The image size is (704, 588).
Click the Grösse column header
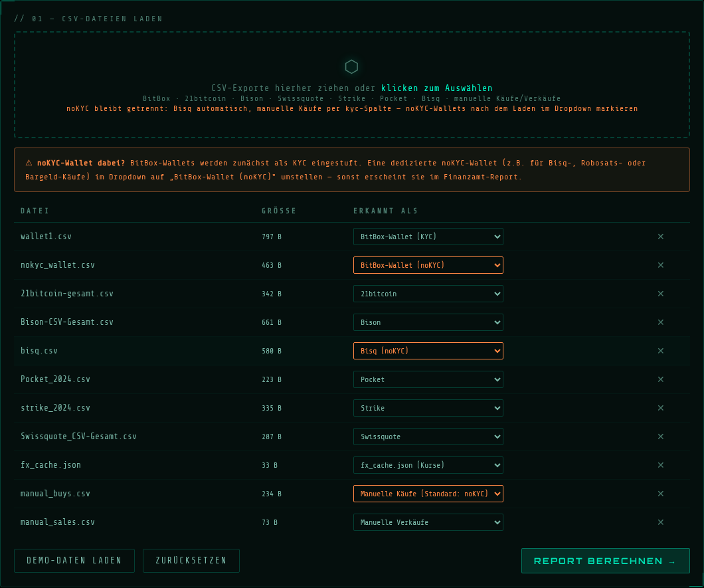click(279, 211)
